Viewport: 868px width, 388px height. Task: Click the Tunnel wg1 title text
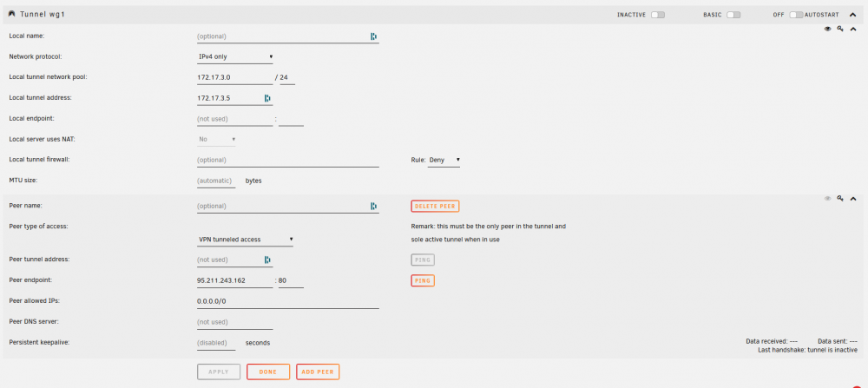(x=43, y=15)
